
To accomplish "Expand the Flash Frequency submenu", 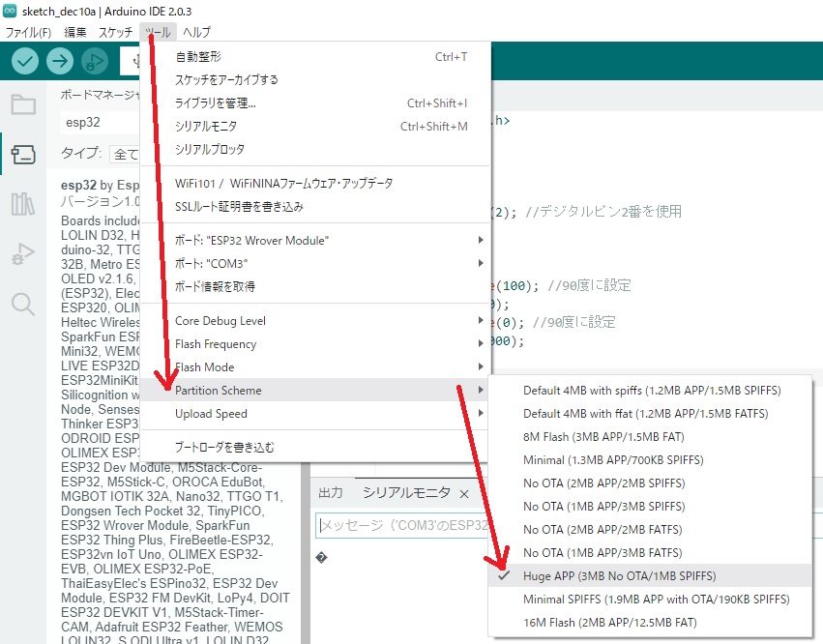I will tap(315, 344).
